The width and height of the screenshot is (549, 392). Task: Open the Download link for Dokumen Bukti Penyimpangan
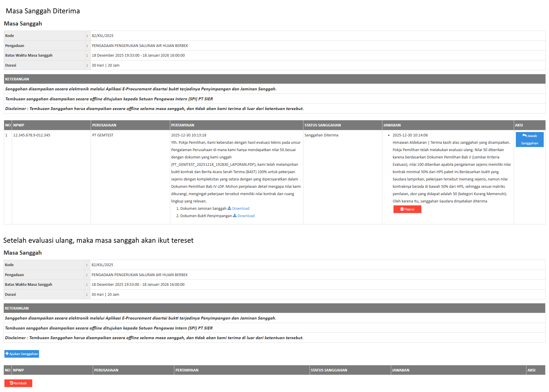pos(246,216)
